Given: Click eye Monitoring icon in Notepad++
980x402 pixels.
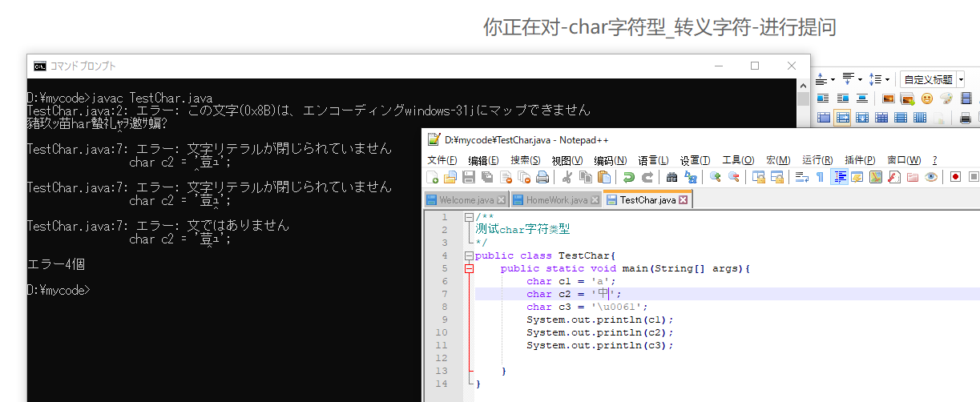Looking at the screenshot, I should (931, 177).
